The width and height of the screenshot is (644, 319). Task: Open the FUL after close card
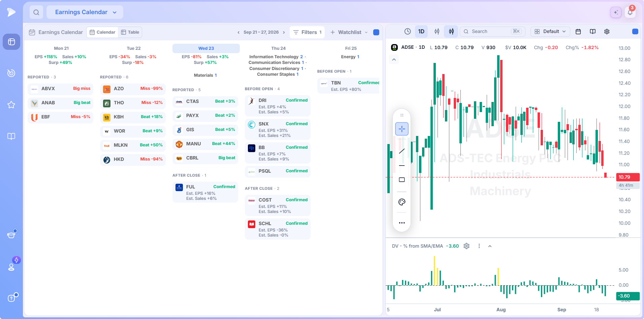tap(205, 192)
